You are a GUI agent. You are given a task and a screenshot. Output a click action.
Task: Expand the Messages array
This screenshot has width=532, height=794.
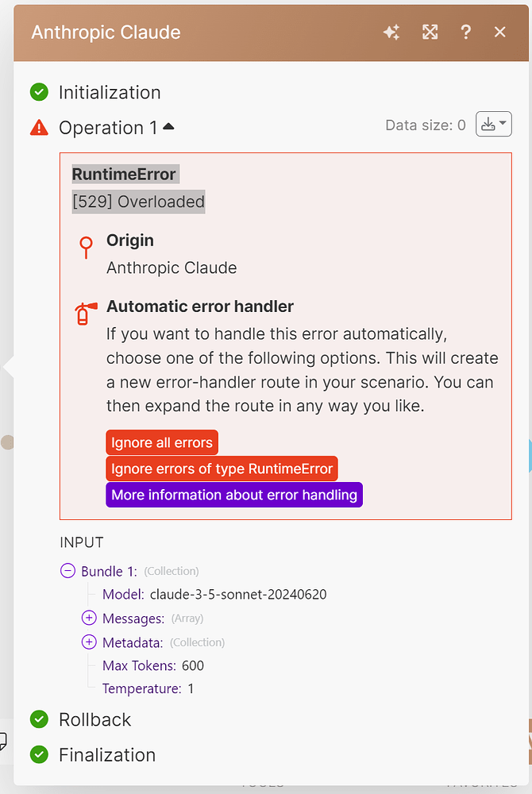(89, 619)
